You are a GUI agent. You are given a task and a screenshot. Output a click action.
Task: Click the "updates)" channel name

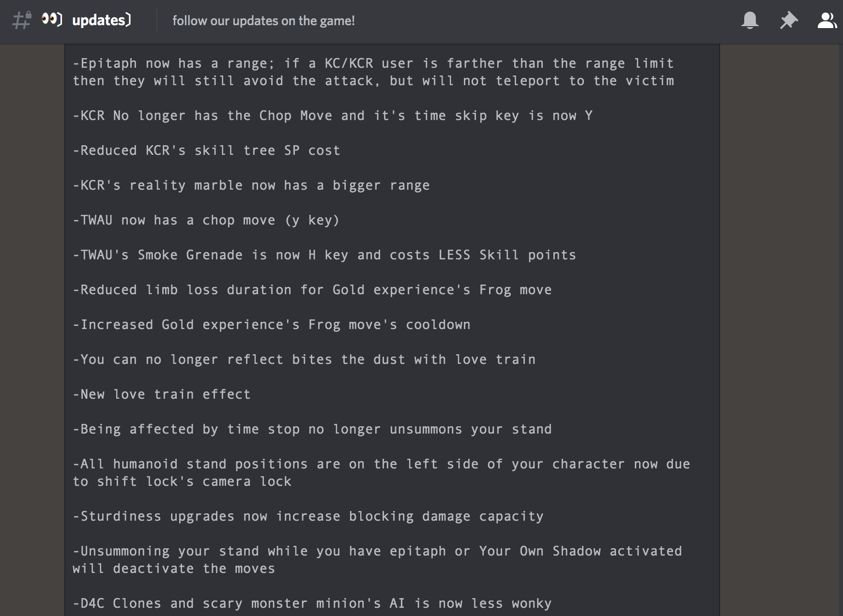(x=101, y=20)
